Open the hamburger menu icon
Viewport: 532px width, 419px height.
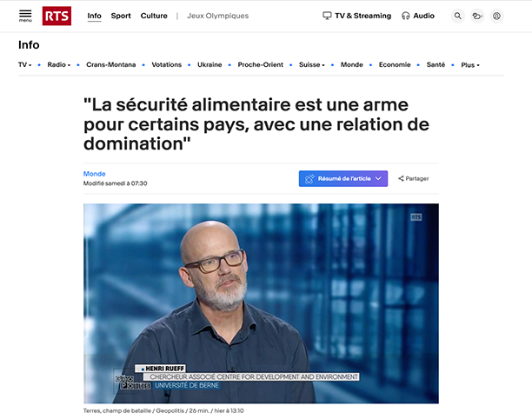(25, 16)
